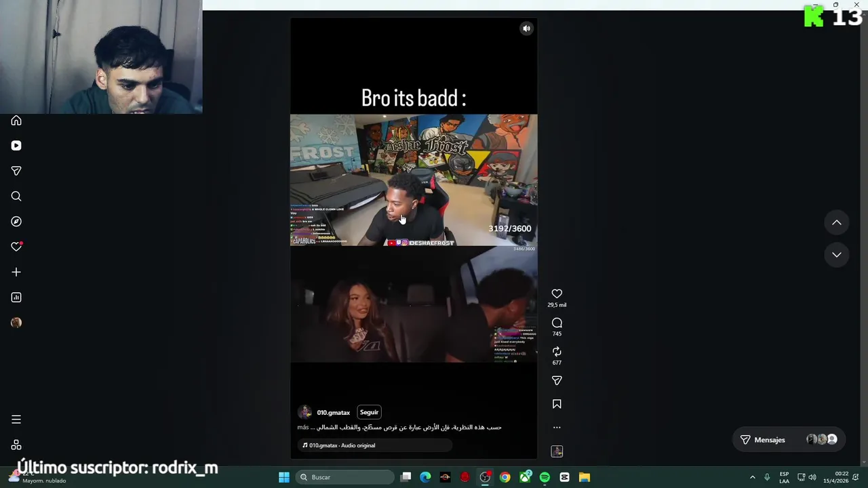Image resolution: width=868 pixels, height=488 pixels.
Task: Open the reel three-dots options menu
Action: (x=557, y=428)
